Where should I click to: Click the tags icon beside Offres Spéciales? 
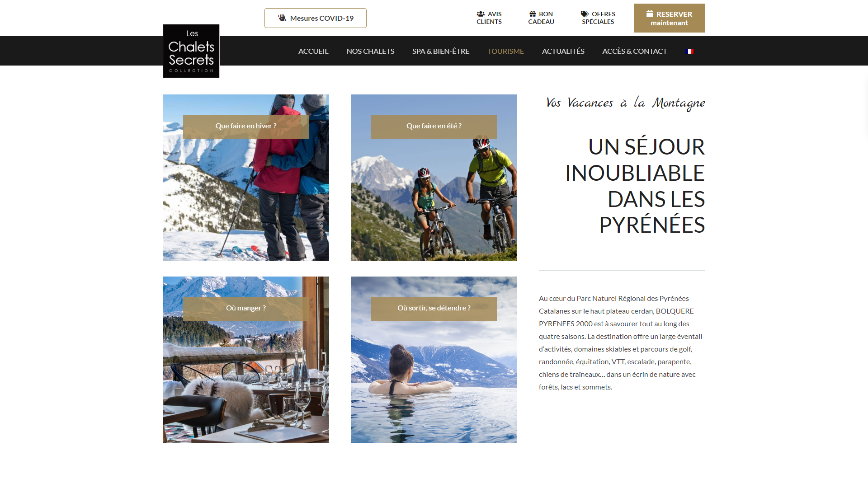point(585,14)
